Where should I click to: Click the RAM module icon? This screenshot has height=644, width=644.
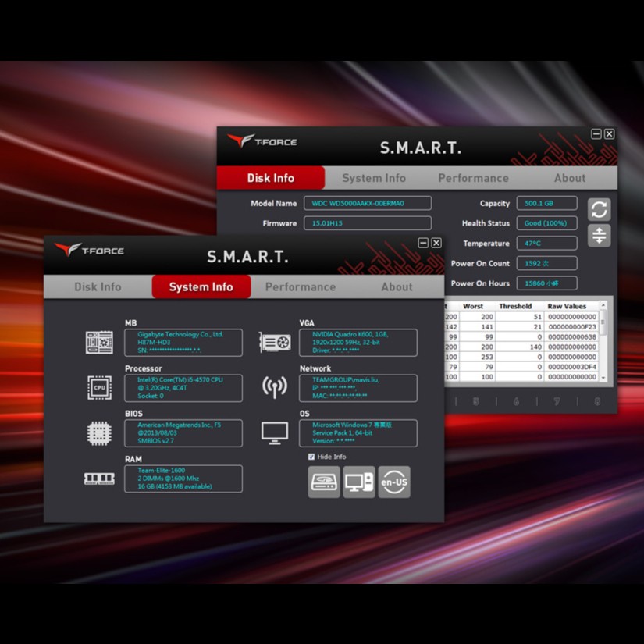[99, 479]
